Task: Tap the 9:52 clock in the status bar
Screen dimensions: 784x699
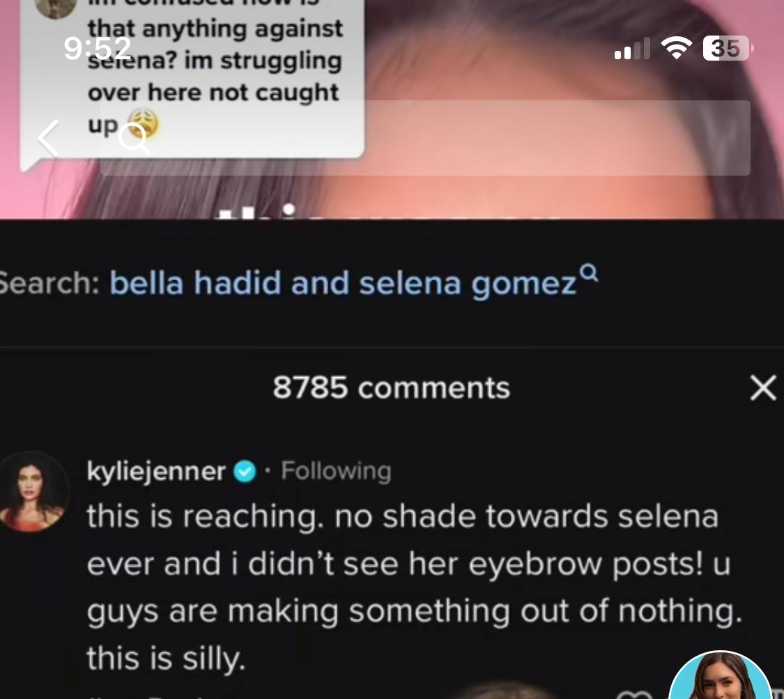Action: click(98, 49)
